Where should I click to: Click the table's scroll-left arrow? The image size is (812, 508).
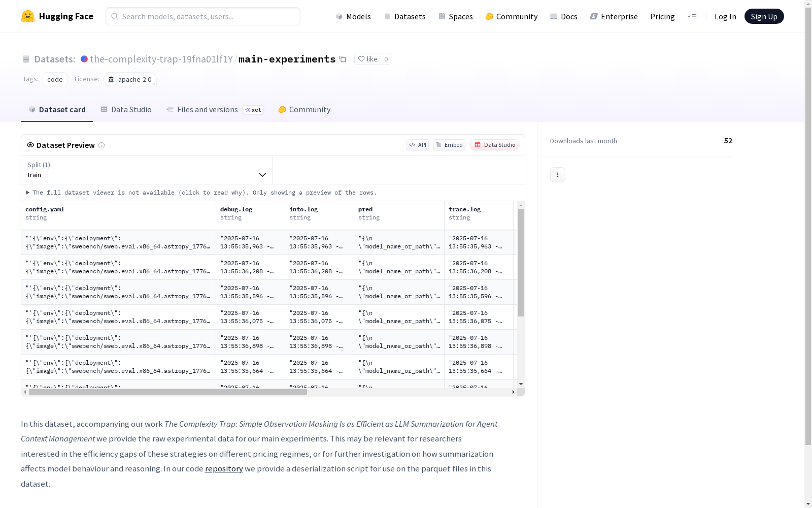tap(25, 392)
